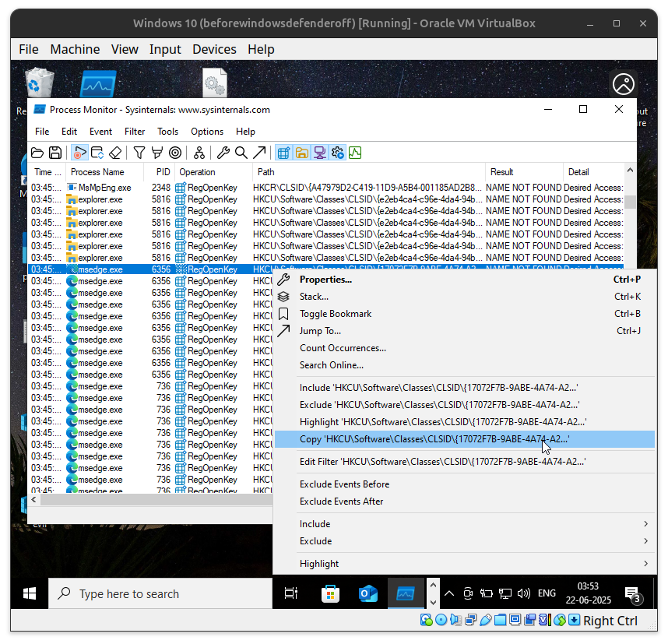Select Exclude Events After

tap(464, 501)
